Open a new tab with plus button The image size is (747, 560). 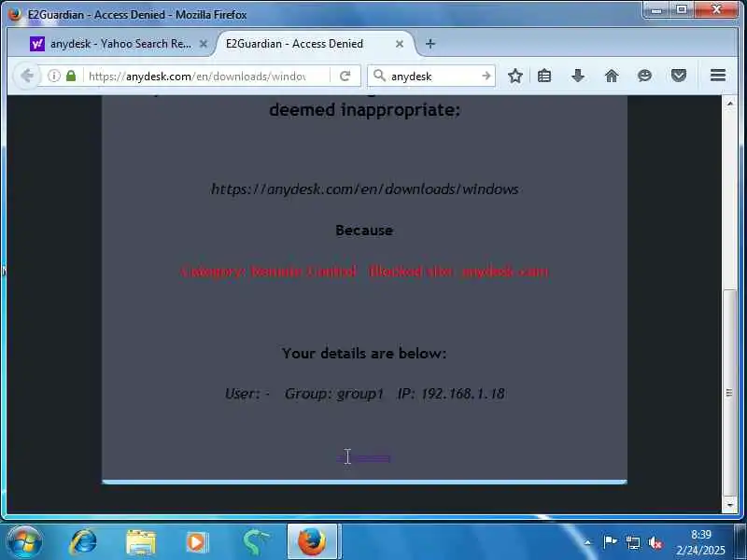tap(430, 44)
